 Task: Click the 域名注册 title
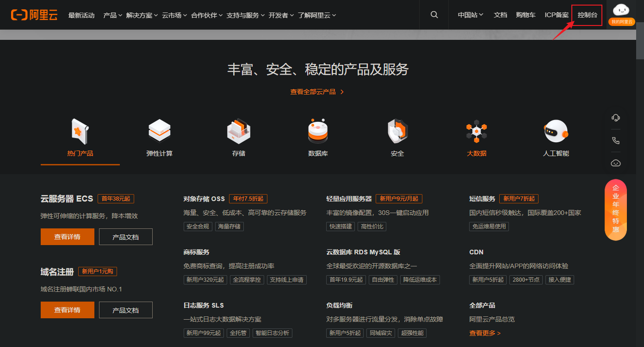(x=57, y=272)
